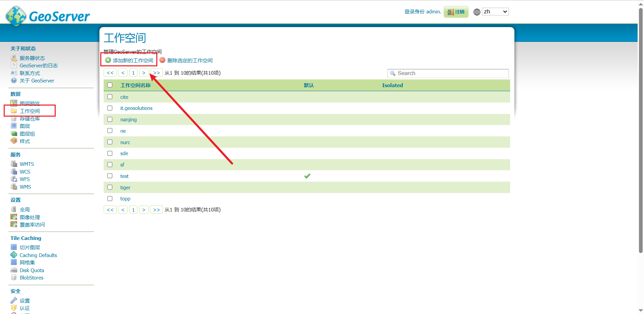
Task: Open the topp workspace link
Action: (125, 199)
